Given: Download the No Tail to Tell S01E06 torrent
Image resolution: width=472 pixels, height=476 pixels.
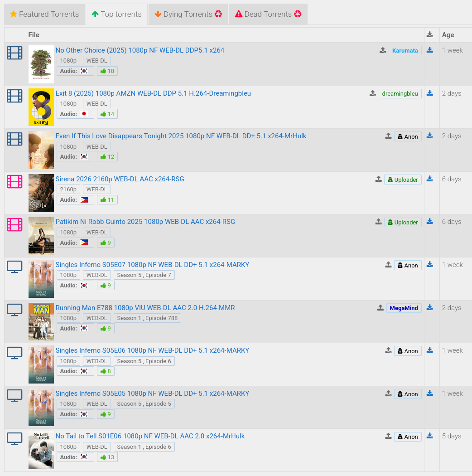Looking at the screenshot, I should click(430, 436).
